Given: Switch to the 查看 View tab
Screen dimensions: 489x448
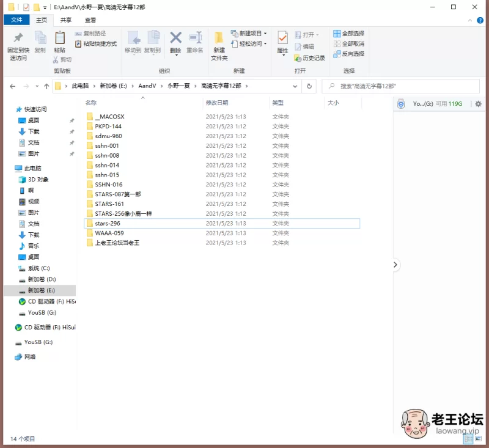Looking at the screenshot, I should click(x=90, y=20).
